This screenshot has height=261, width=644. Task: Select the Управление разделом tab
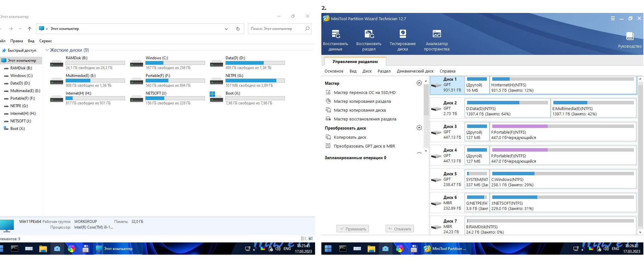[x=355, y=61]
